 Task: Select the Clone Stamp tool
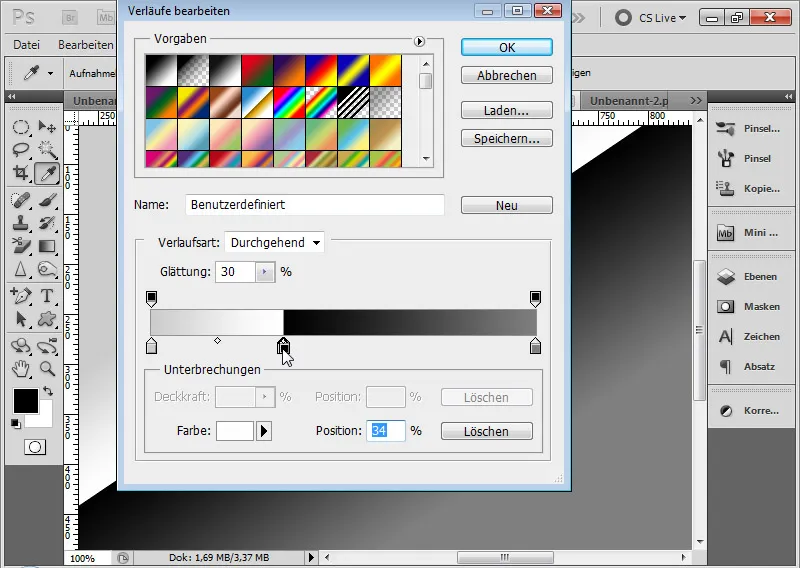[20, 223]
